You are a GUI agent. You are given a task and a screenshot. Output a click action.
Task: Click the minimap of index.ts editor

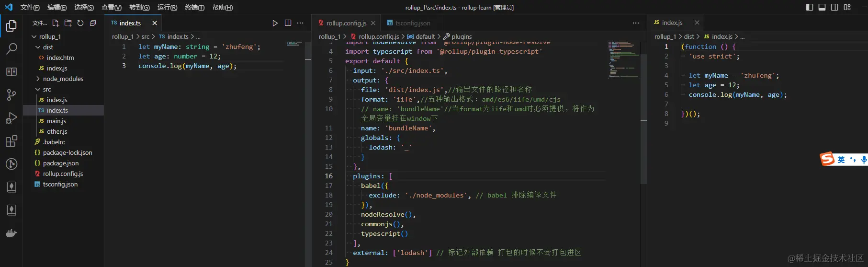294,44
